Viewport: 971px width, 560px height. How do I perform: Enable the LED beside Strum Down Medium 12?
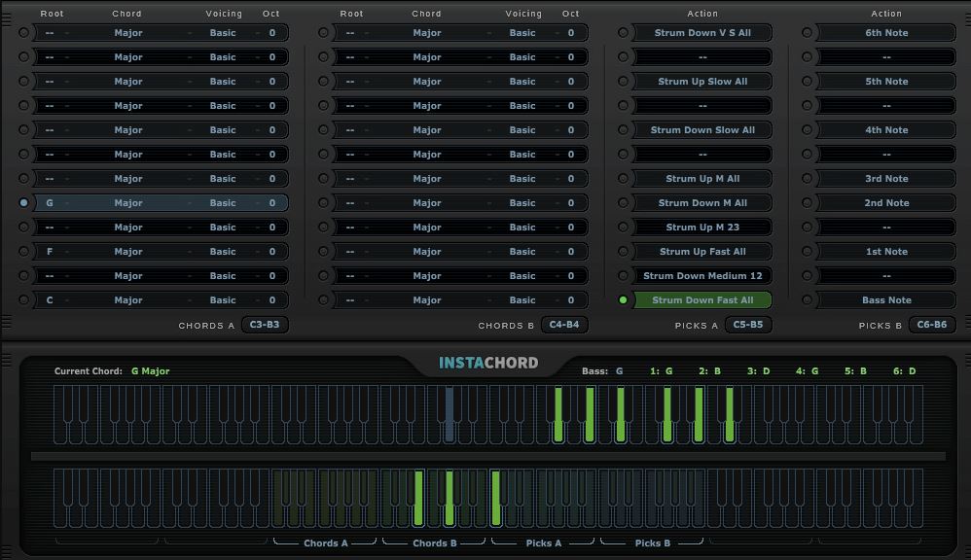click(x=623, y=275)
